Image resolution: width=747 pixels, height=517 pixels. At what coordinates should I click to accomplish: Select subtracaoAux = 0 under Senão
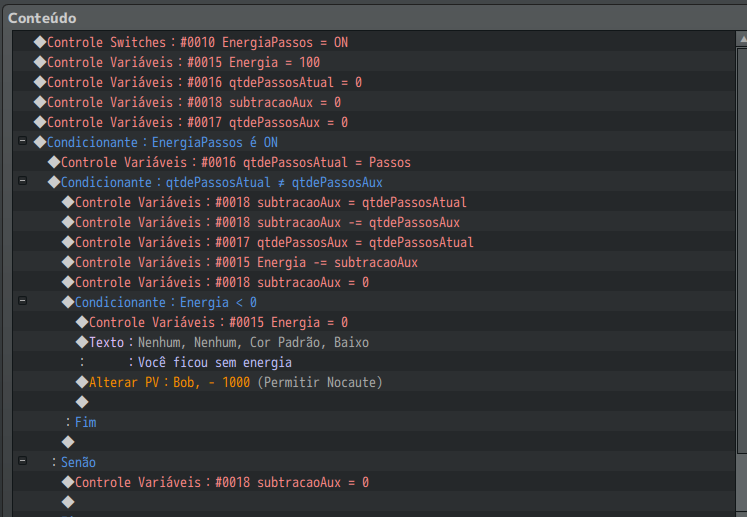pos(222,482)
